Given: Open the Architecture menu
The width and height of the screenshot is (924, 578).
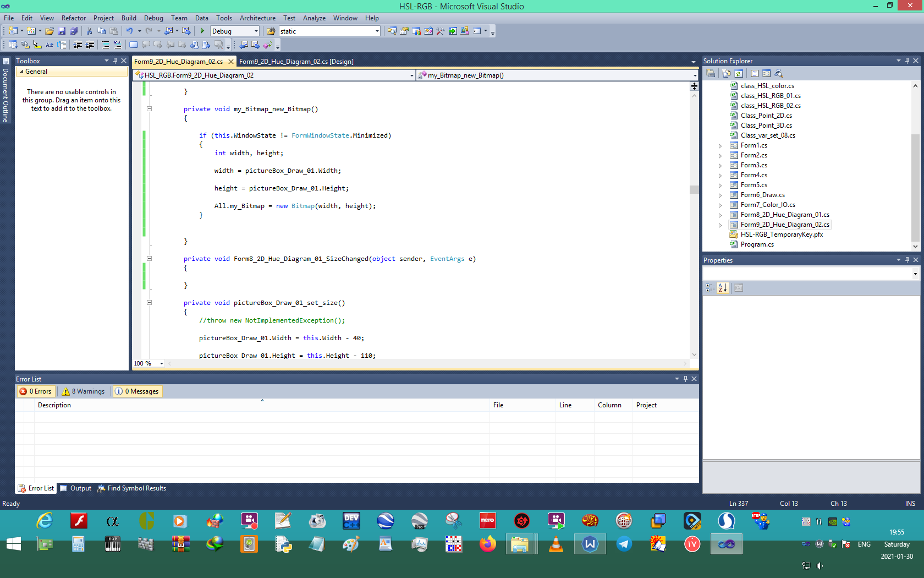Looking at the screenshot, I should pyautogui.click(x=257, y=18).
